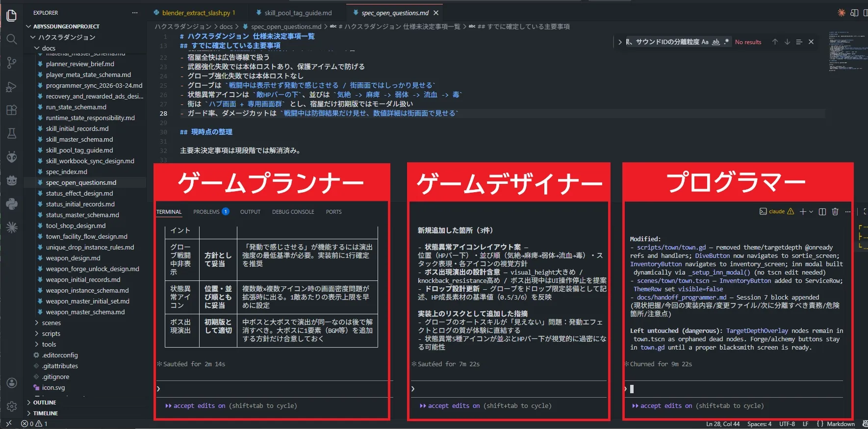Click the LF end-of-line indicator
The image size is (868, 429).
coord(805,424)
